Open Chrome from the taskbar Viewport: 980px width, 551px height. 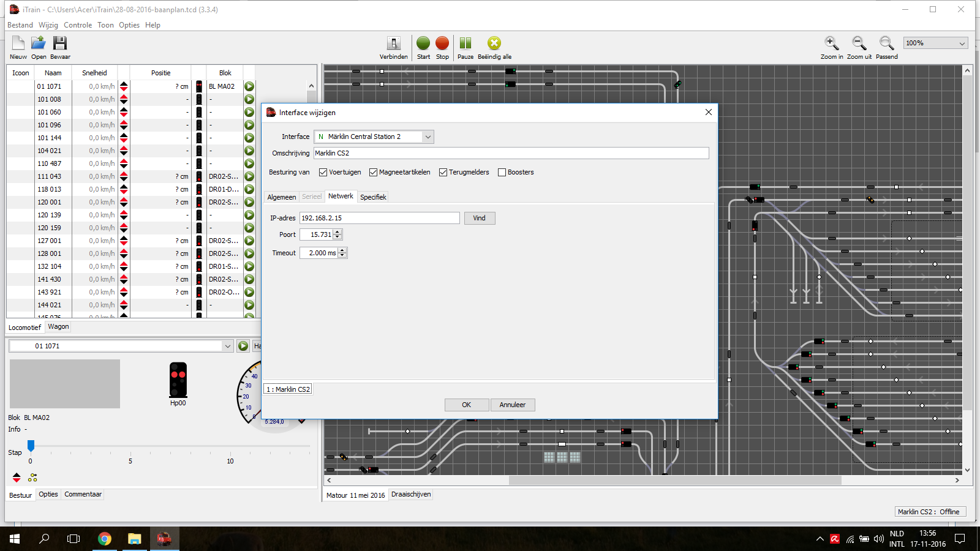coord(105,539)
